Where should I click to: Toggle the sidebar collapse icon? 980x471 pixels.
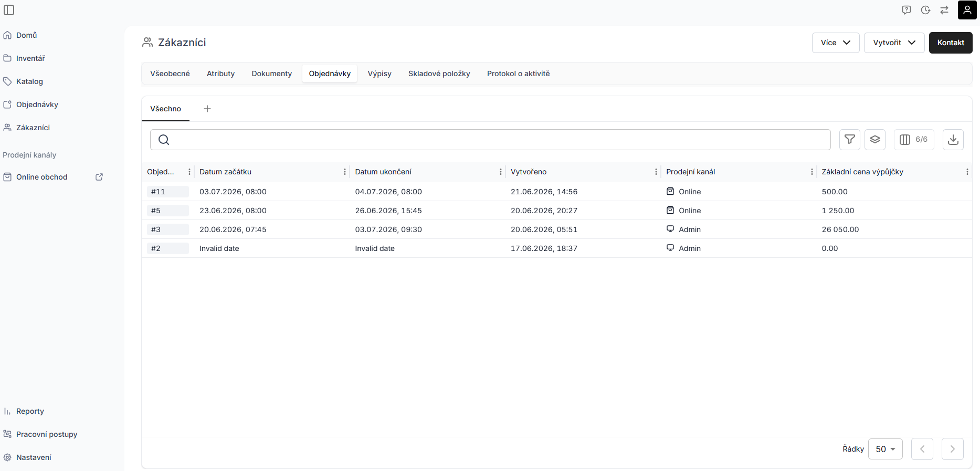pyautogui.click(x=9, y=10)
